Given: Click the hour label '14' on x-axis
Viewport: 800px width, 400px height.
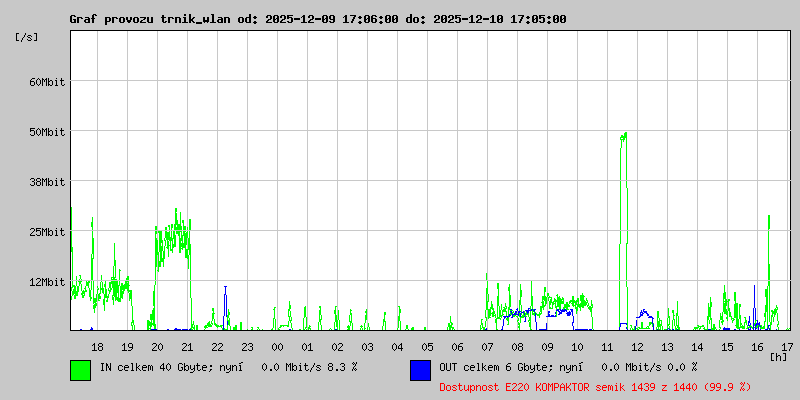Looking at the screenshot, I should (697, 347).
